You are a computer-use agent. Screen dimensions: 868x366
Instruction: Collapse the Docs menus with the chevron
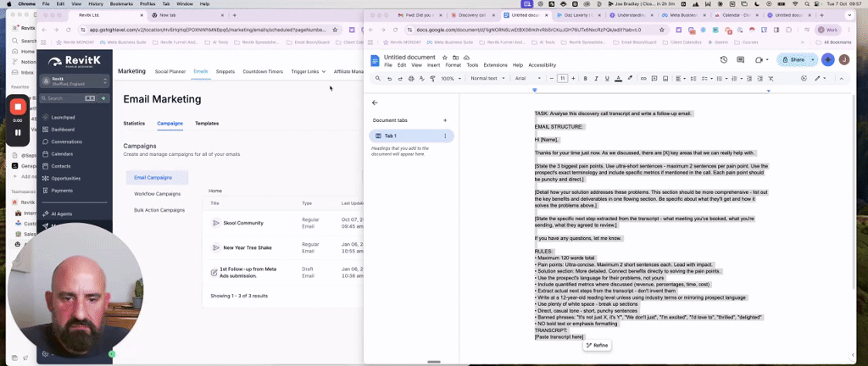842,79
